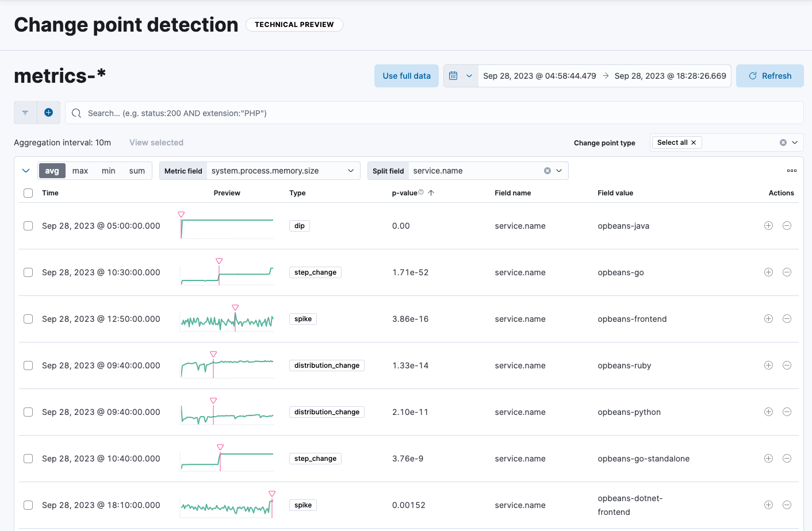Clear the service.name split field
The image size is (812, 531).
[547, 171]
